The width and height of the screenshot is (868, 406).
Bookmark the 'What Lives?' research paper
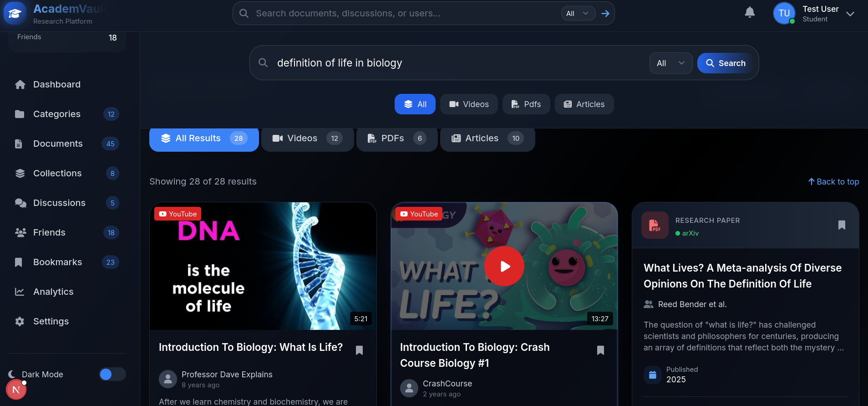[x=842, y=225]
